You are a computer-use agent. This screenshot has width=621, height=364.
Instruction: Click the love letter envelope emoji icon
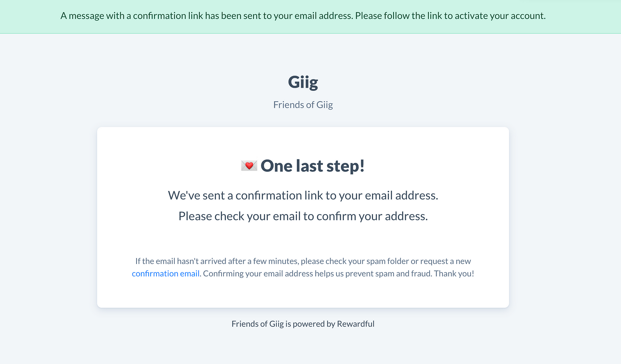[x=249, y=166]
